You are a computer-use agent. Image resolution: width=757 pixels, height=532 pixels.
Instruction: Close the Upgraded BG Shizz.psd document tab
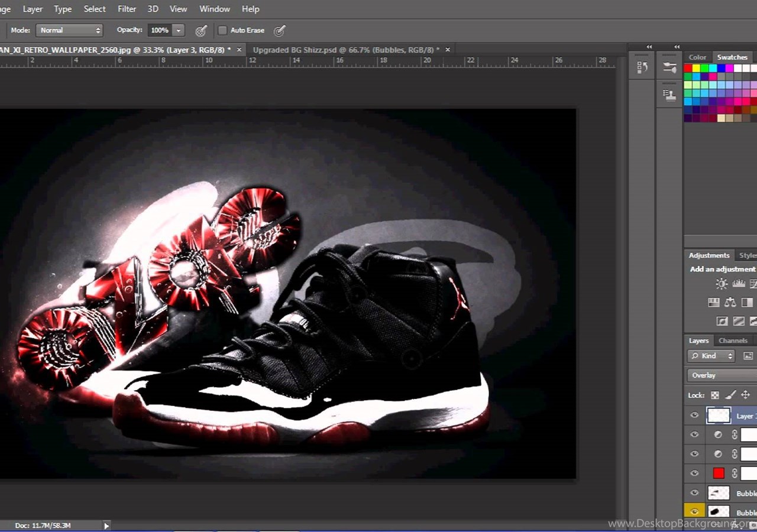448,50
